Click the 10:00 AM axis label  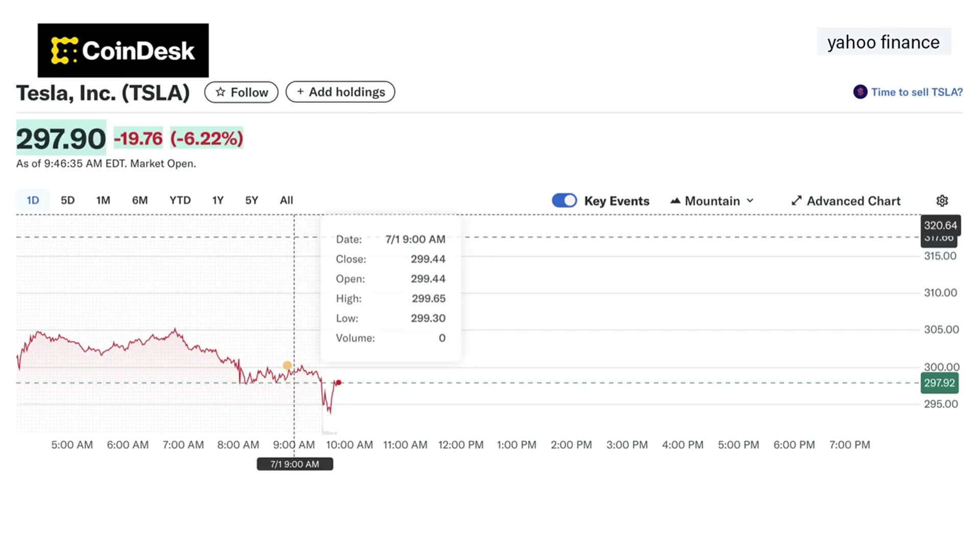point(350,444)
